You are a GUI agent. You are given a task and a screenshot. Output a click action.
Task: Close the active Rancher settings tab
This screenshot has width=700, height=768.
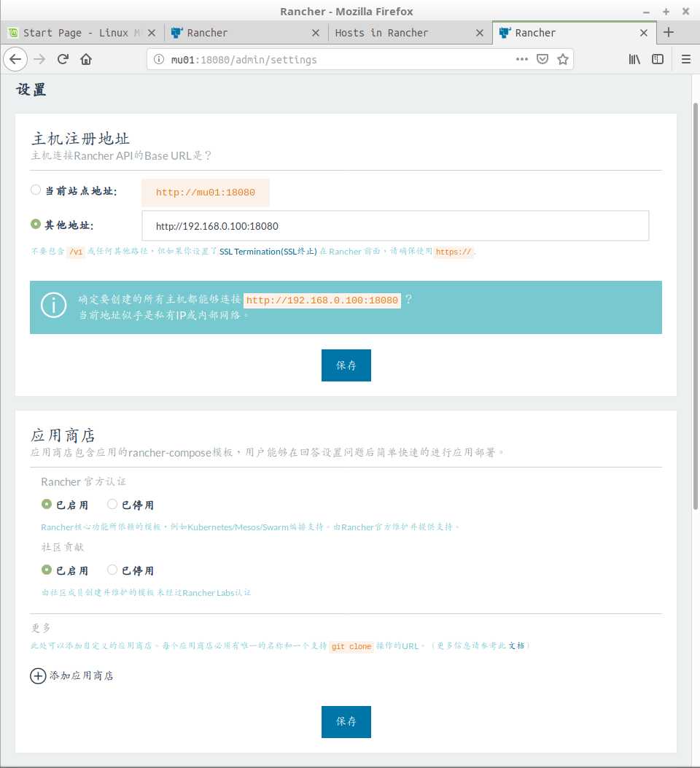click(x=644, y=33)
